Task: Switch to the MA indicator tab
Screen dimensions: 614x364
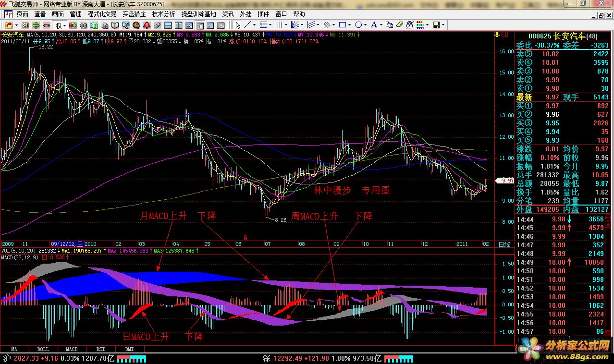Action: click(14, 349)
